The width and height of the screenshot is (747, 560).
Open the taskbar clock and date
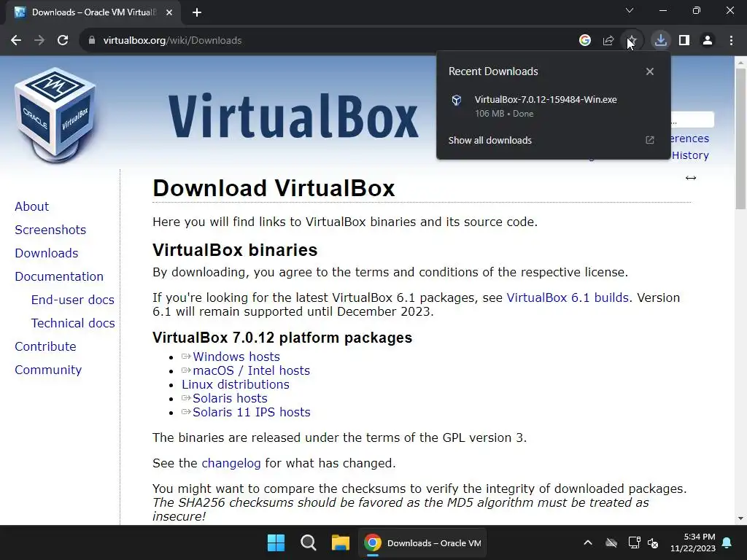pyautogui.click(x=693, y=542)
